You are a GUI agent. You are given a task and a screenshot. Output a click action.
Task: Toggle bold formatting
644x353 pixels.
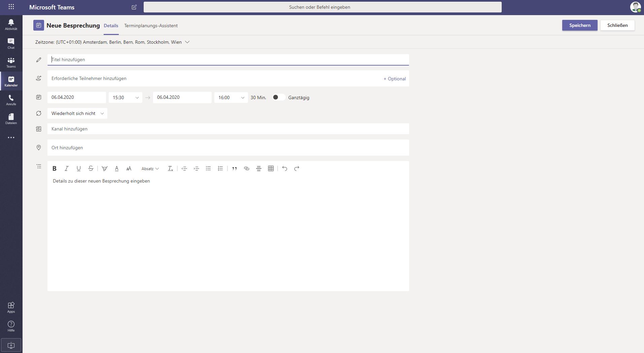[x=55, y=168]
